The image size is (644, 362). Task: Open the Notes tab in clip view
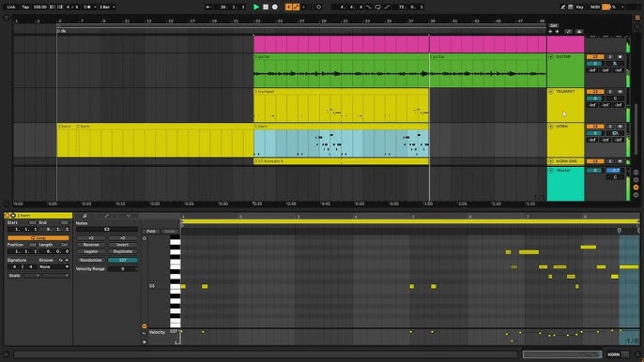(84, 216)
